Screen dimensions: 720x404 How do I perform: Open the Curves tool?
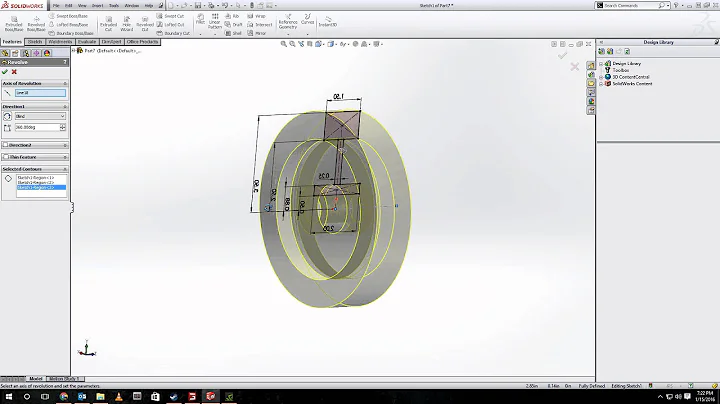(x=308, y=19)
